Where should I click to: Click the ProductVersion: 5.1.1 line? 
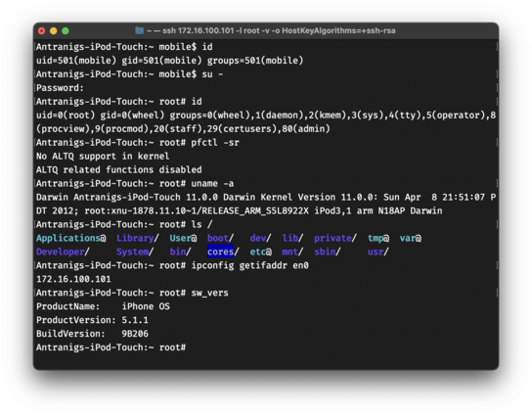point(92,320)
